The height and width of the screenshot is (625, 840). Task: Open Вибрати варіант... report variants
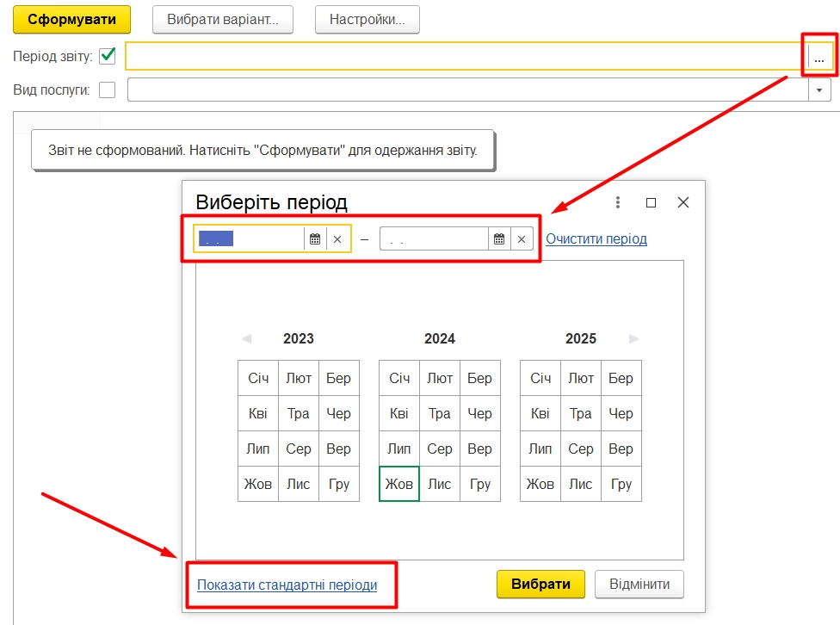(x=223, y=20)
